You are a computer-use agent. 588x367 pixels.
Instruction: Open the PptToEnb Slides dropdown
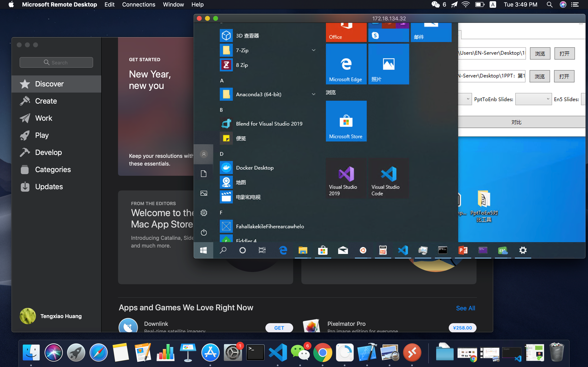pos(533,99)
